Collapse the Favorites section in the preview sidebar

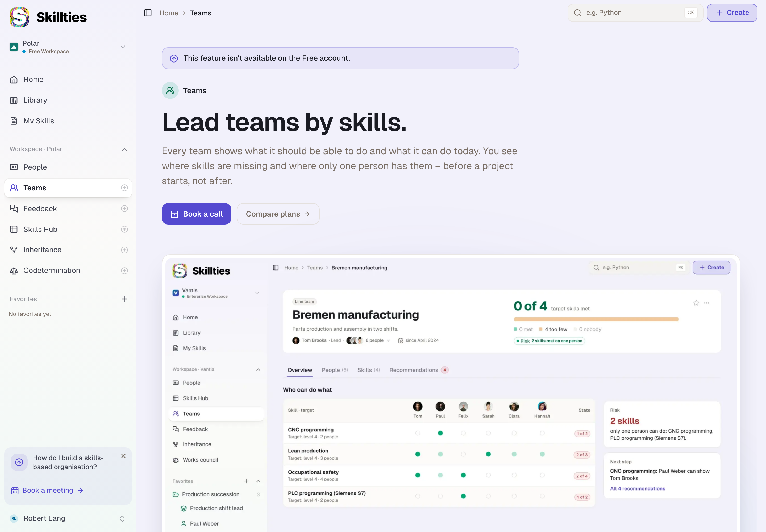(258, 481)
